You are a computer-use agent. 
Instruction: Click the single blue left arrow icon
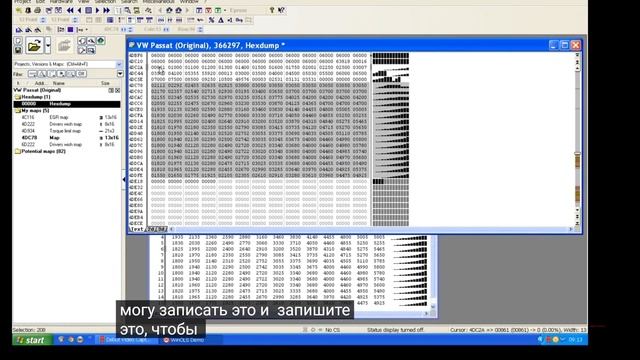(x=79, y=10)
